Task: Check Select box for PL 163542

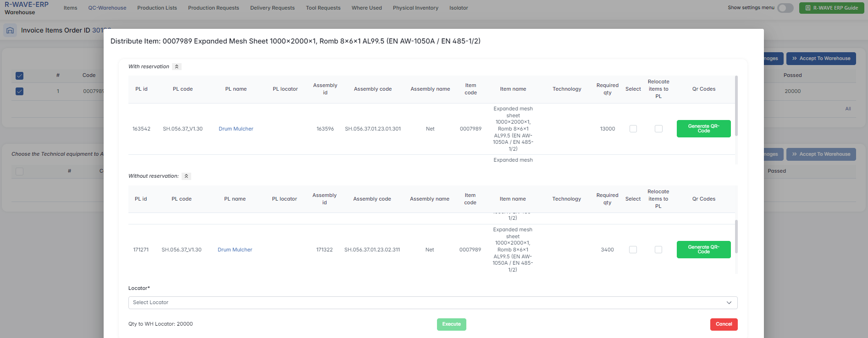Action: 633,129
